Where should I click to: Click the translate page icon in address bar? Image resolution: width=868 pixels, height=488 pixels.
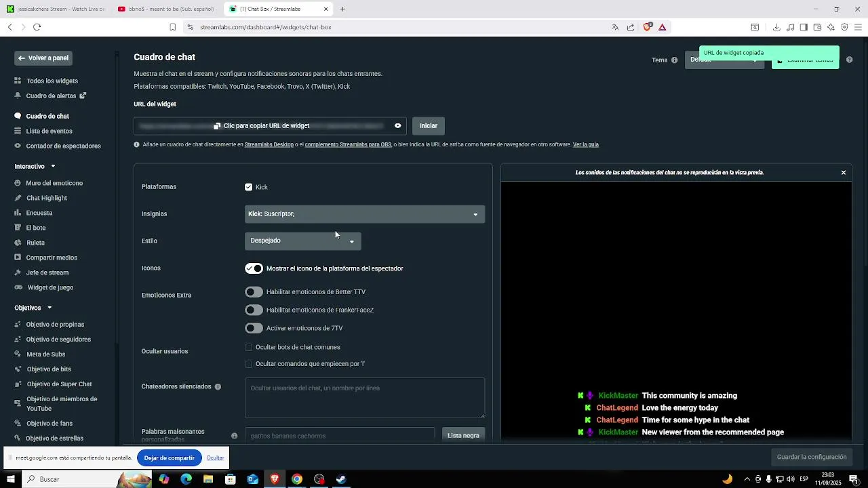[x=615, y=27]
